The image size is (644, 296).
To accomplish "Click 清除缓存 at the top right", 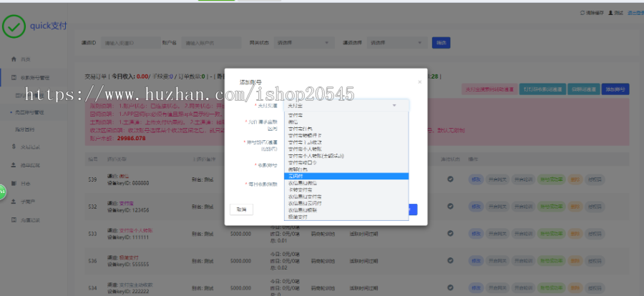I will pos(595,13).
